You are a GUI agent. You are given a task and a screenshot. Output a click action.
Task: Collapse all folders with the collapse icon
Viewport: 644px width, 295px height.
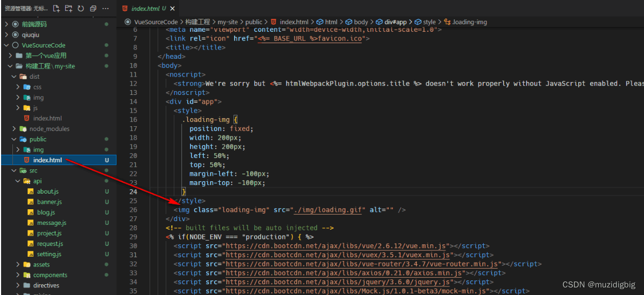93,8
